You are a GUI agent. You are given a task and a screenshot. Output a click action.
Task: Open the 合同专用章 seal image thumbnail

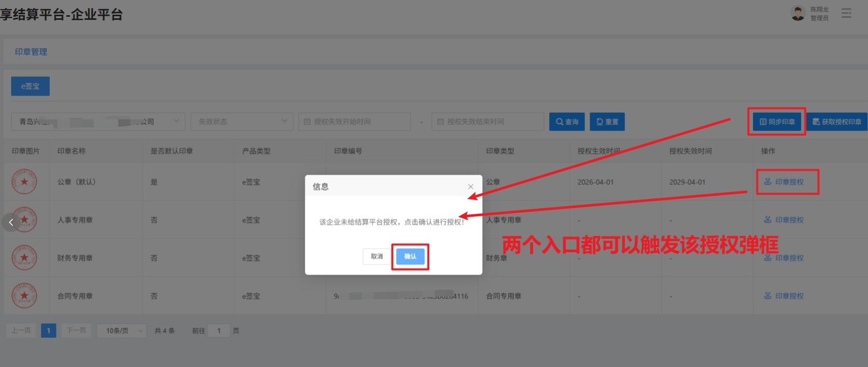(24, 296)
